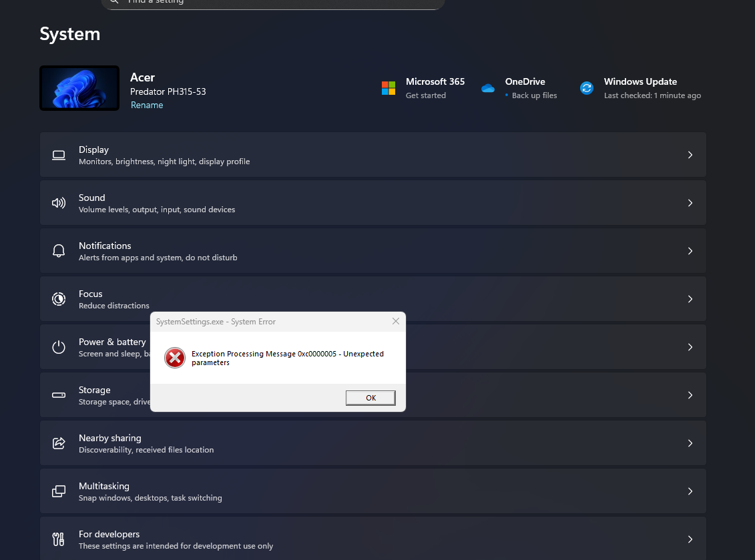Click the 'Acer' device name
Image resolution: width=755 pixels, height=560 pixels.
143,77
